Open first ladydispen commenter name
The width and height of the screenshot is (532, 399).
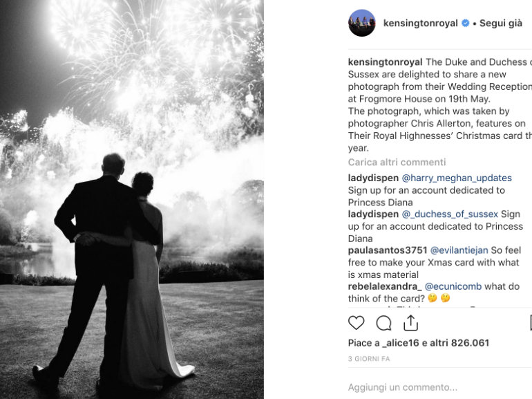pos(373,178)
